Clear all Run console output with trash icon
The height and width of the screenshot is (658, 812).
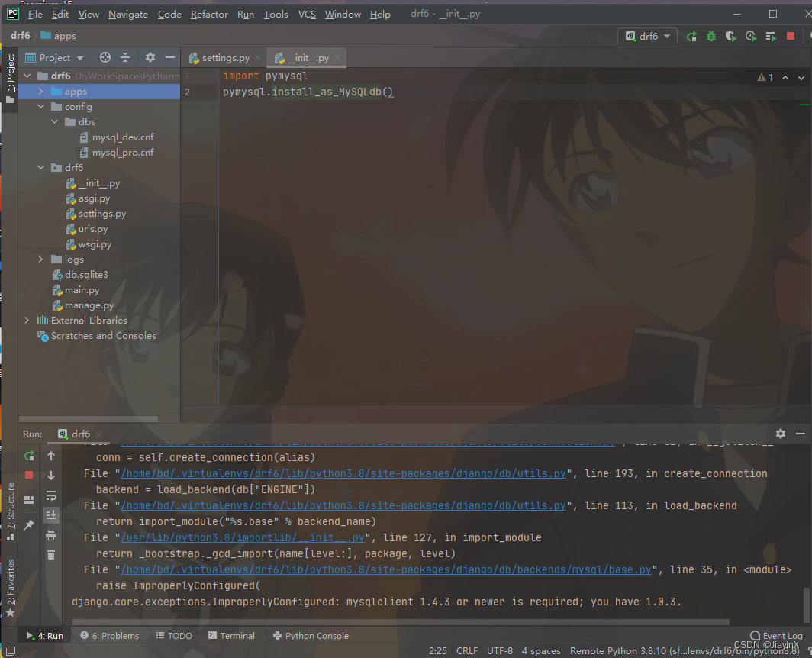click(50, 555)
